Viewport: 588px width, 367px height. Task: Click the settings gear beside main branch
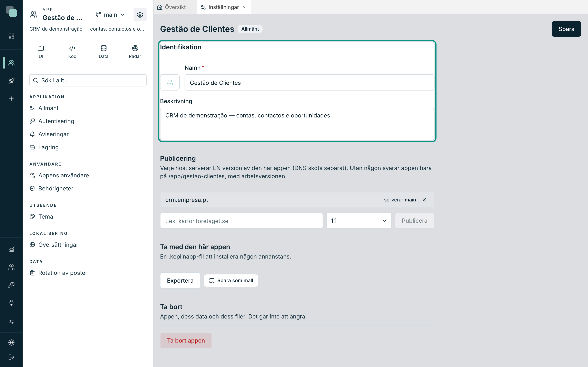coord(140,15)
